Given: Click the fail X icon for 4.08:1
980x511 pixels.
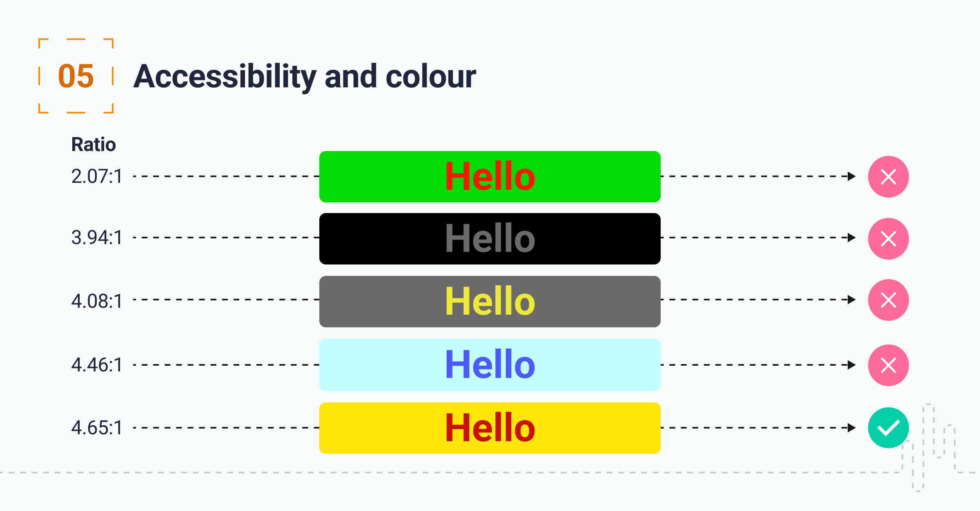Looking at the screenshot, I should [x=888, y=300].
